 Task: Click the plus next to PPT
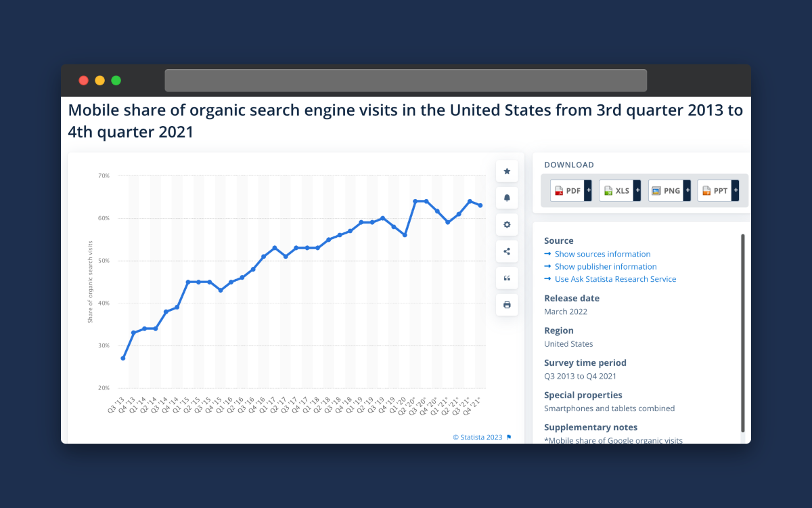(736, 191)
